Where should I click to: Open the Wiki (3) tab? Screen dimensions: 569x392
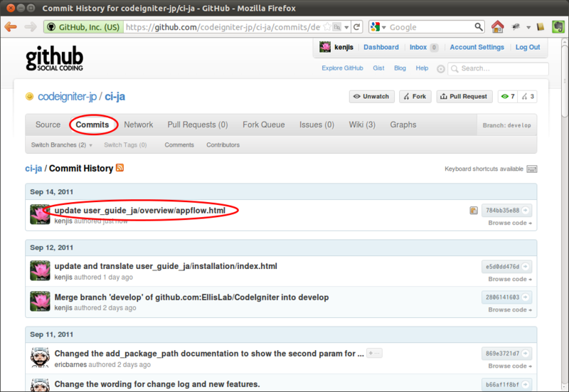point(362,125)
